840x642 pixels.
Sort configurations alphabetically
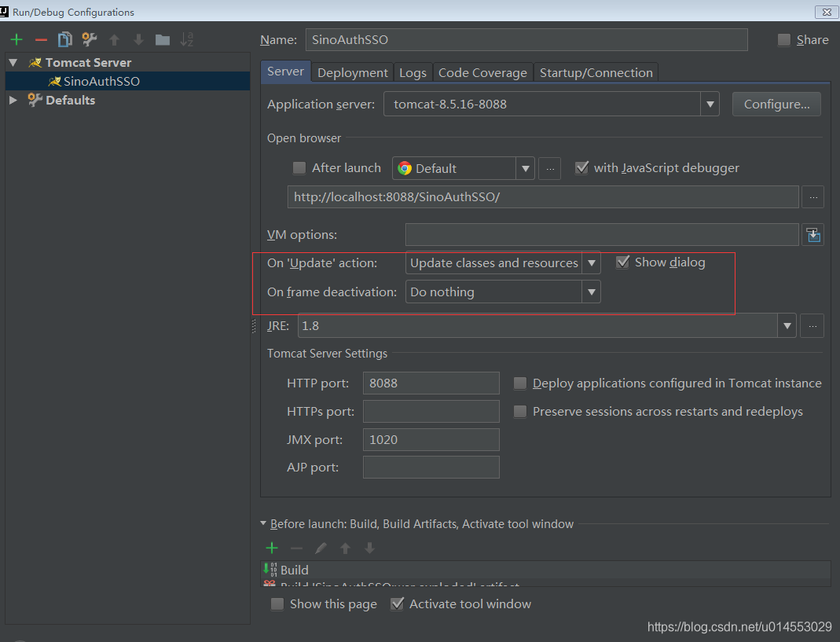coord(186,39)
